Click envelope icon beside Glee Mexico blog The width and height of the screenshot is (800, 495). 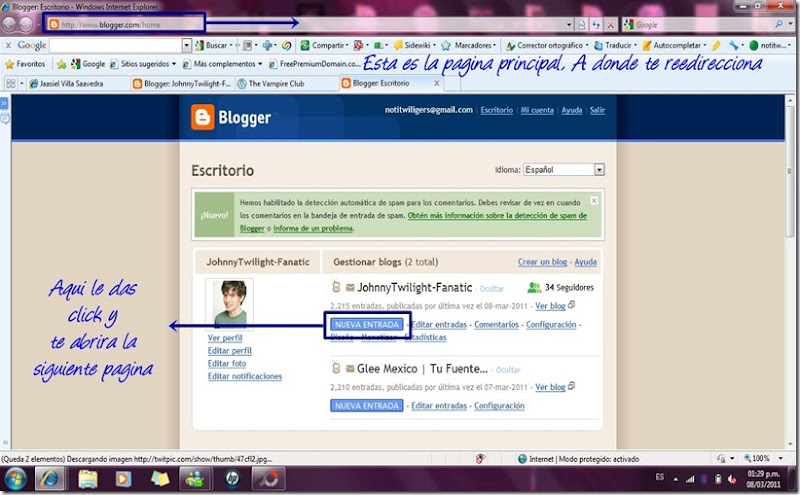click(350, 368)
